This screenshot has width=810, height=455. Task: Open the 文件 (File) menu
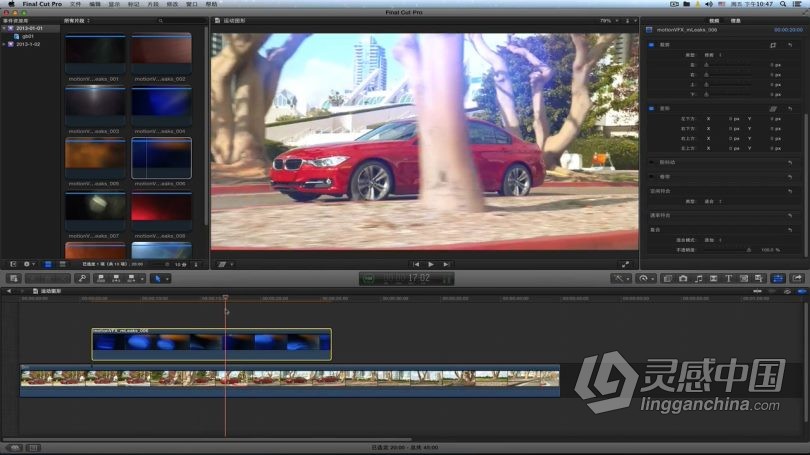[x=75, y=4]
